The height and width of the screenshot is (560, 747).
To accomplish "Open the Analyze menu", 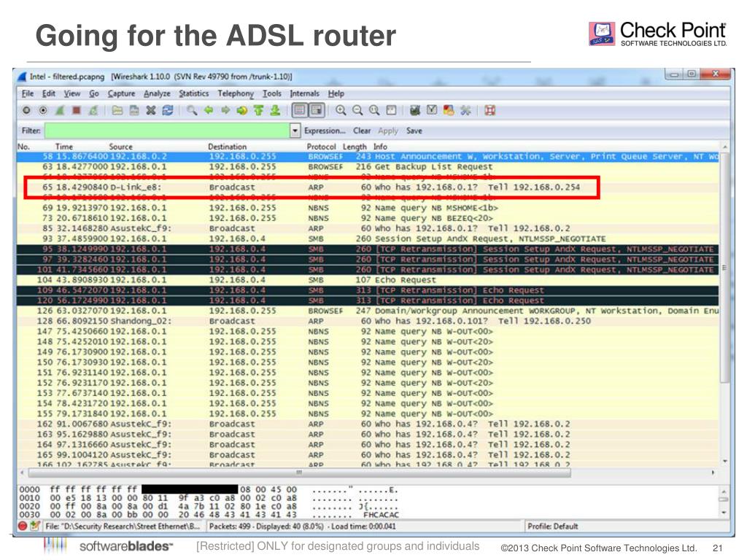I will pos(157,93).
